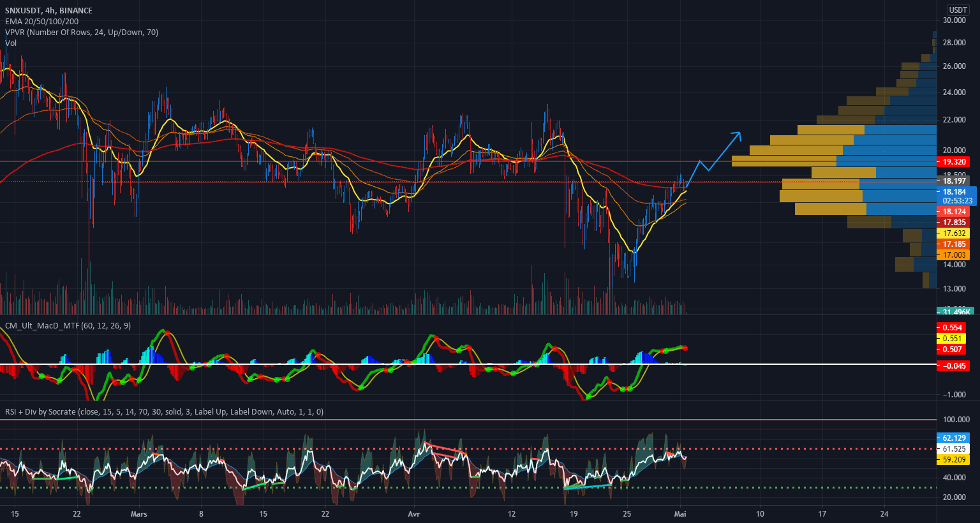980x523 pixels.
Task: Select the EMA 20/50/100/200 indicator label
Action: click(x=42, y=21)
